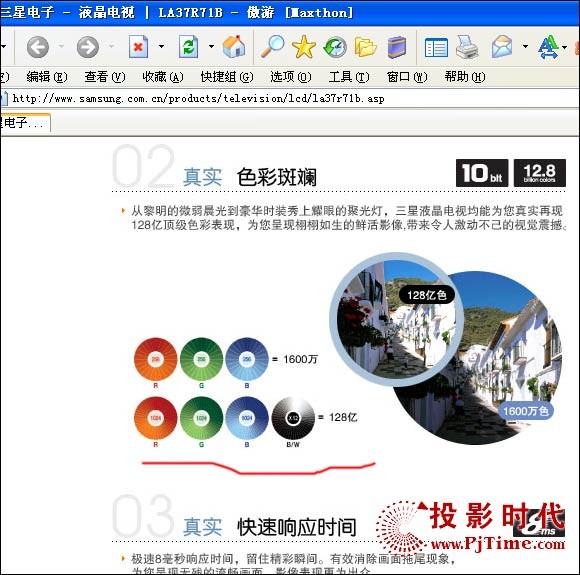Select the 电子... browser tab
This screenshot has width=580, height=575.
point(25,123)
